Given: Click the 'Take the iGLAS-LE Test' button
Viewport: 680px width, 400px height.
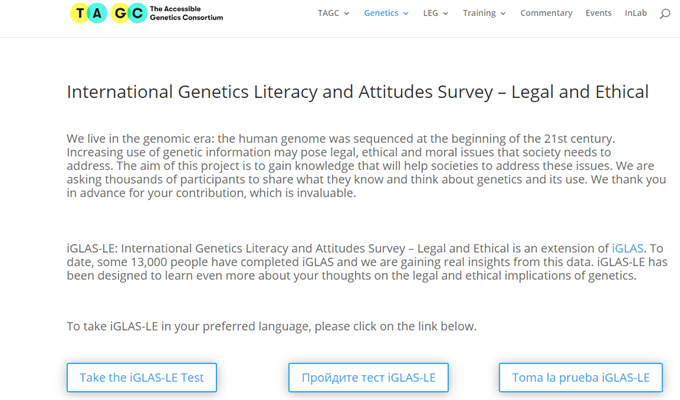Looking at the screenshot, I should point(142,377).
